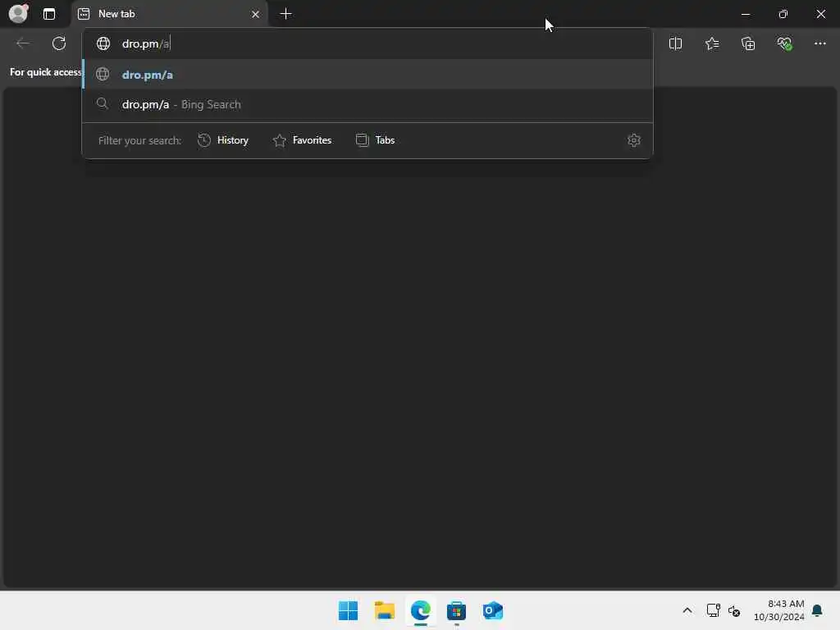Filter search by Tabs
This screenshot has height=630, width=840.
tap(376, 140)
